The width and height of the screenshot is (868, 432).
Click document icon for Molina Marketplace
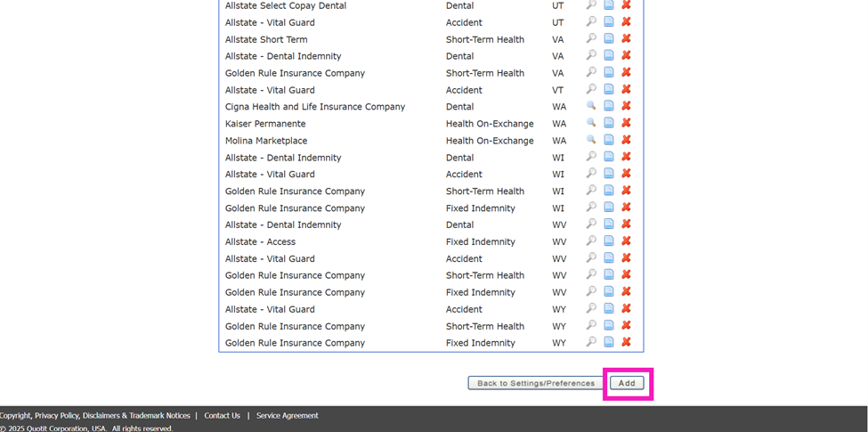click(609, 140)
